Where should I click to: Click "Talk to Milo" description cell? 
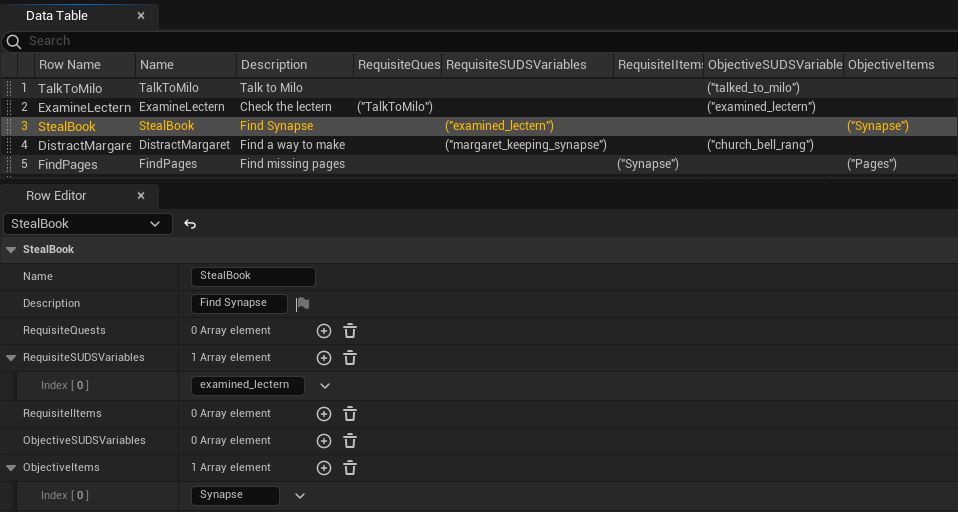(x=271, y=88)
